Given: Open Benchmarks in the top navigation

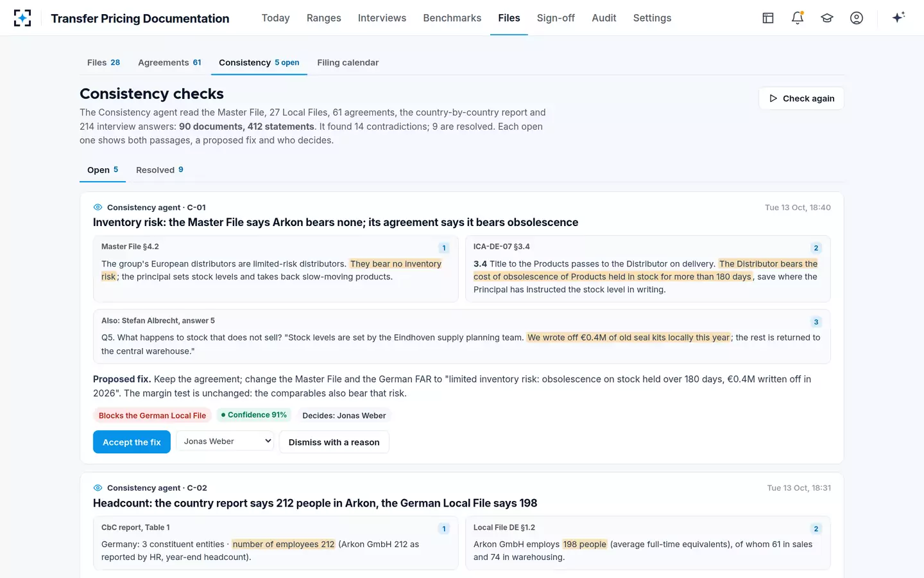Looking at the screenshot, I should click(452, 18).
